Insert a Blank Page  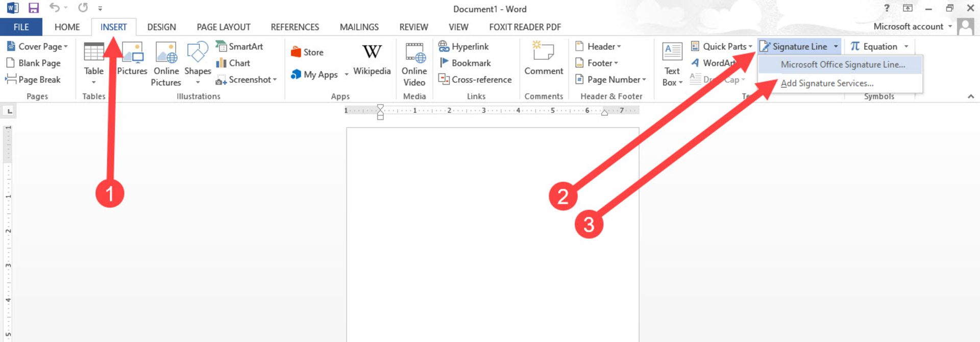pyautogui.click(x=33, y=63)
